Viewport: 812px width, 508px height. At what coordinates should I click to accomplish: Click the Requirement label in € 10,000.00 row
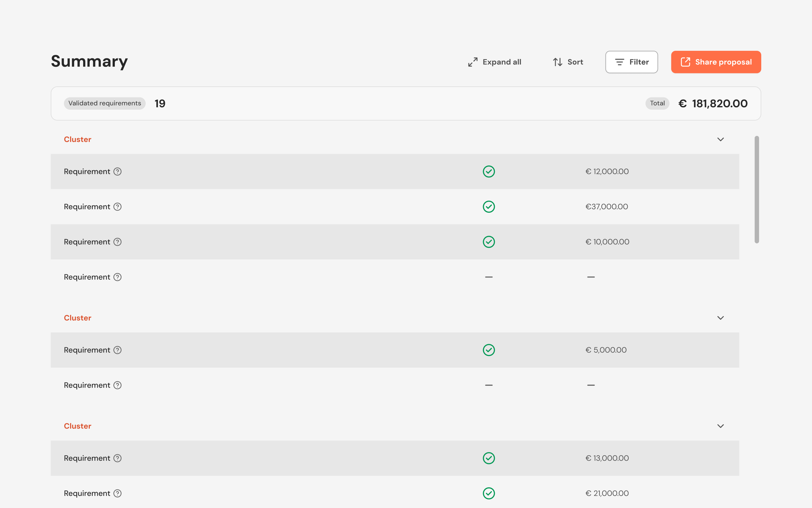point(87,242)
